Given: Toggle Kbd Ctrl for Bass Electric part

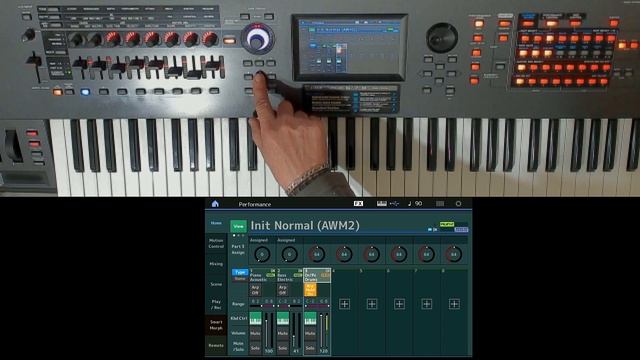Looking at the screenshot, I should (x=282, y=318).
